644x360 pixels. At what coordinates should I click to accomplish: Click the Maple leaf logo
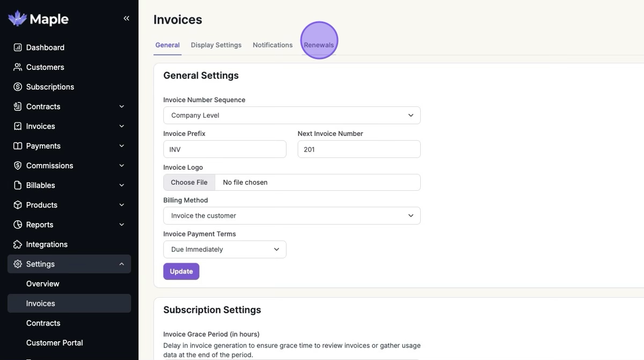17,19
